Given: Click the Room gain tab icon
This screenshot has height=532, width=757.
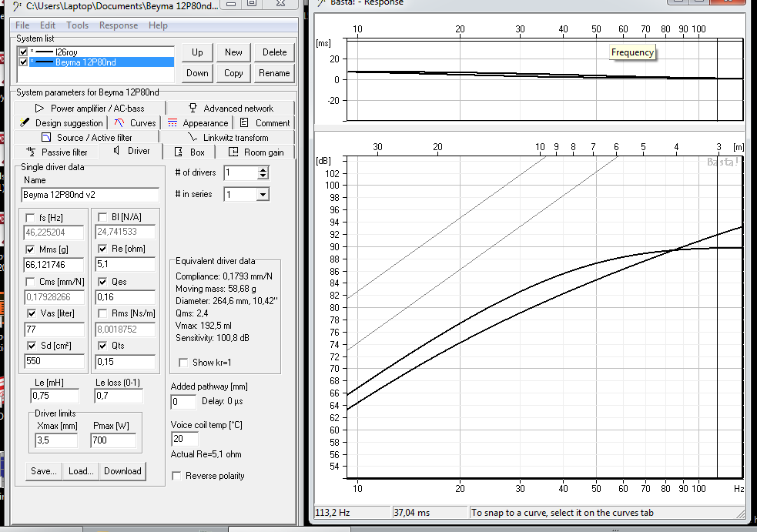Looking at the screenshot, I should 232,152.
